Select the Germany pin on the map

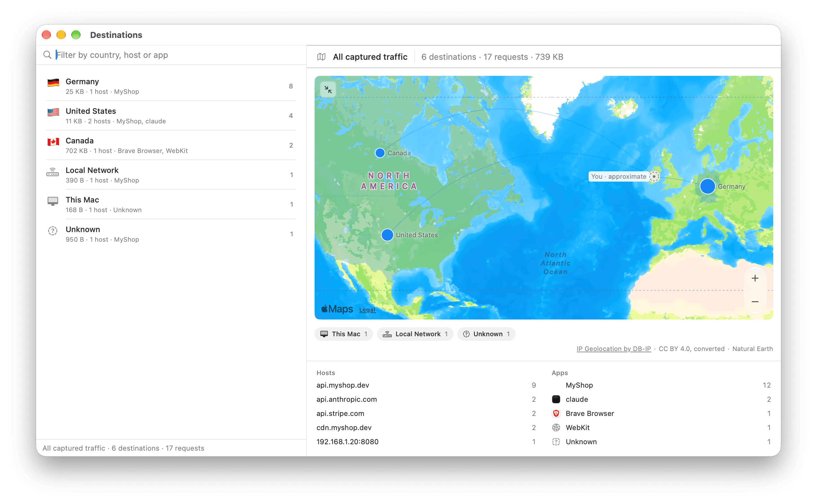pos(707,186)
